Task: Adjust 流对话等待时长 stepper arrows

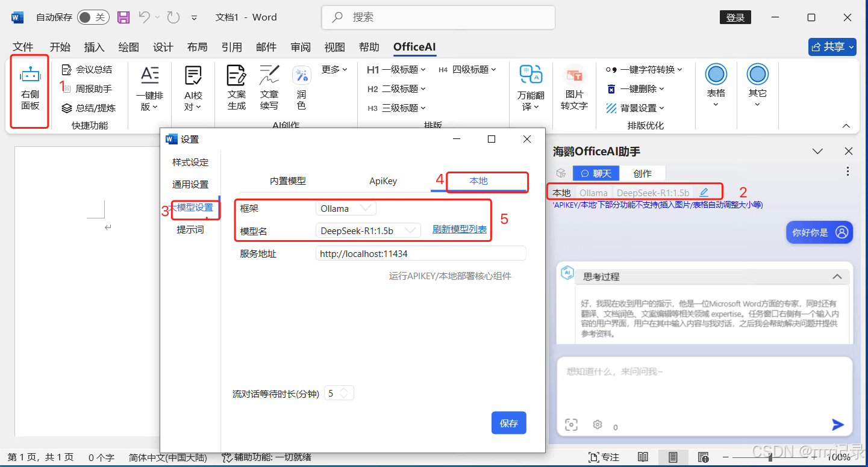Action: pyautogui.click(x=344, y=393)
